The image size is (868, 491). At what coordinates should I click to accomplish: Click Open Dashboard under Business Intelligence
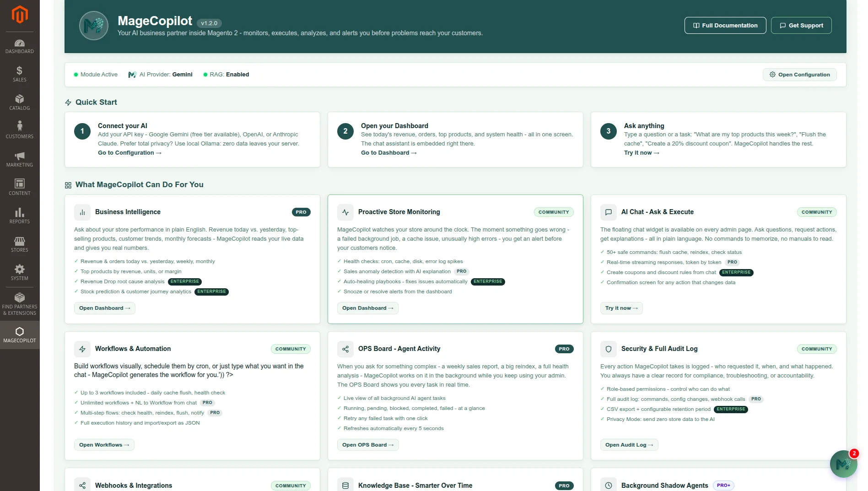[105, 308]
